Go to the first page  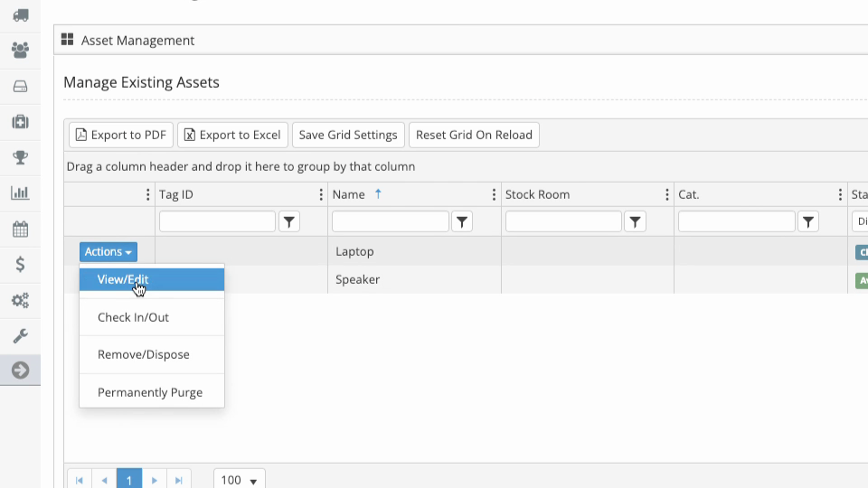[80, 480]
